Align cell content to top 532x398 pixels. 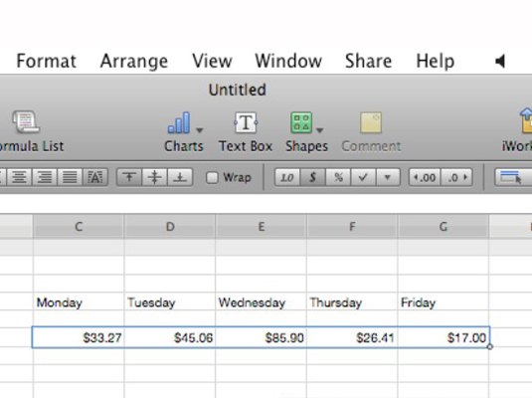pos(129,177)
